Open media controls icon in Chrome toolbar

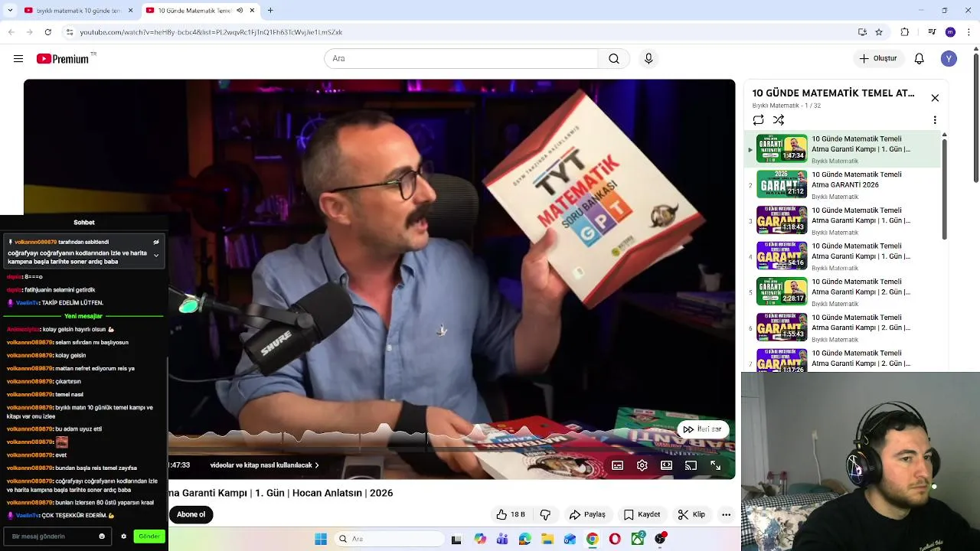point(932,32)
